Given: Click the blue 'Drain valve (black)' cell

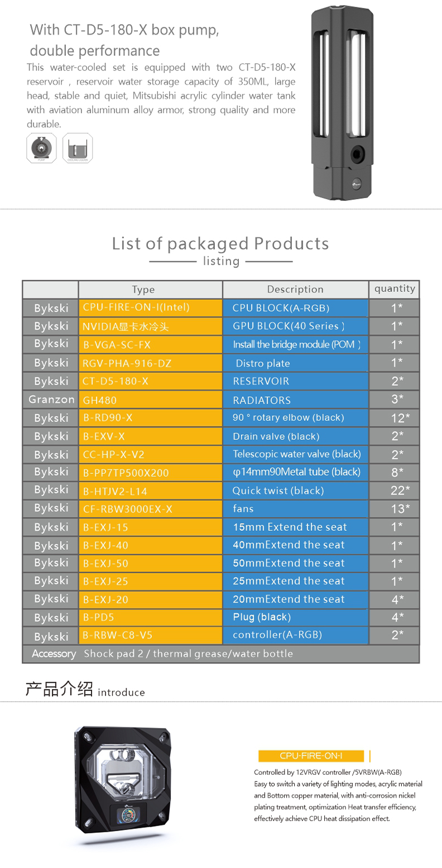Looking at the screenshot, I should [x=296, y=437].
